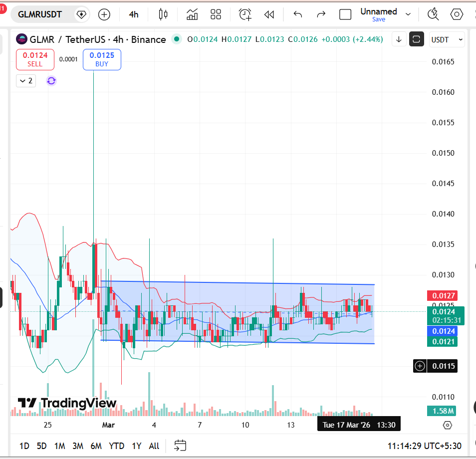Undo the last chart action
This screenshot has height=459, width=476.
pyautogui.click(x=297, y=14)
